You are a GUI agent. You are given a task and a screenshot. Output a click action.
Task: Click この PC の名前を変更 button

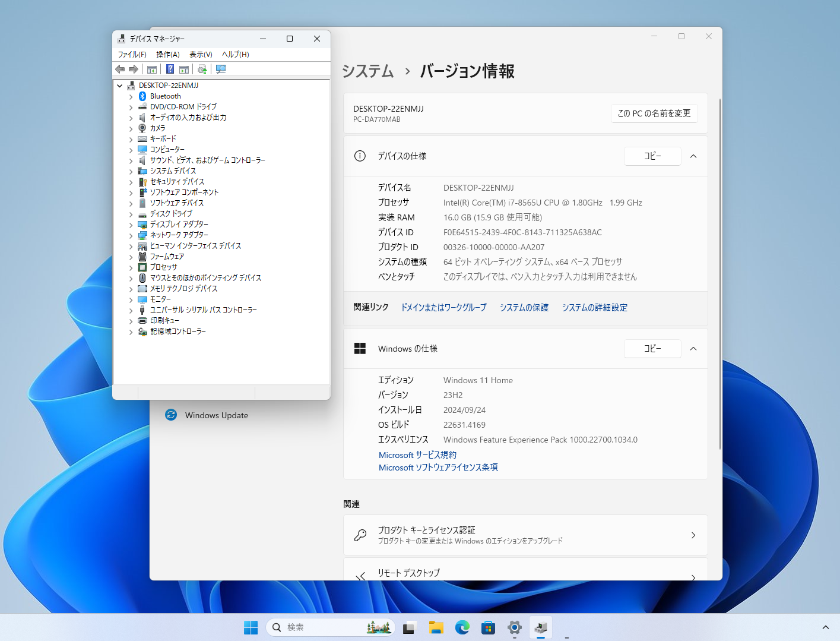point(654,113)
